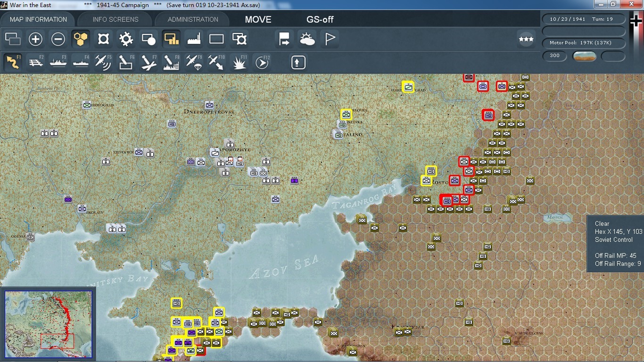The image size is (644, 362).
Task: Toggle the fortification square-bracket icon
Action: (x=103, y=39)
